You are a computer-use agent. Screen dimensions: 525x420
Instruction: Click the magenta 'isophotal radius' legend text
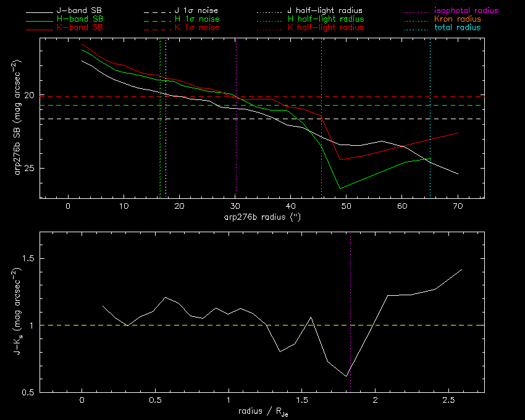(x=466, y=11)
